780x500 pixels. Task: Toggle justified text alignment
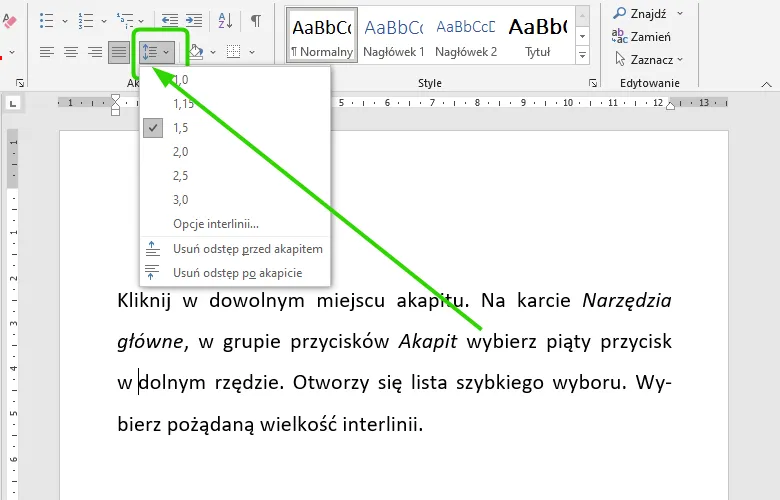tap(119, 51)
